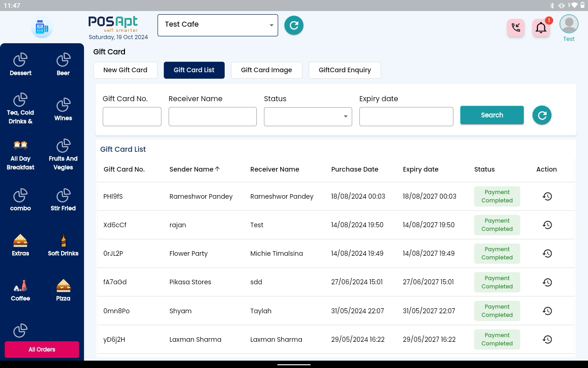Viewport: 588px width, 368px height.
Task: Open the GiftCard Enquiry tab
Action: (x=345, y=70)
